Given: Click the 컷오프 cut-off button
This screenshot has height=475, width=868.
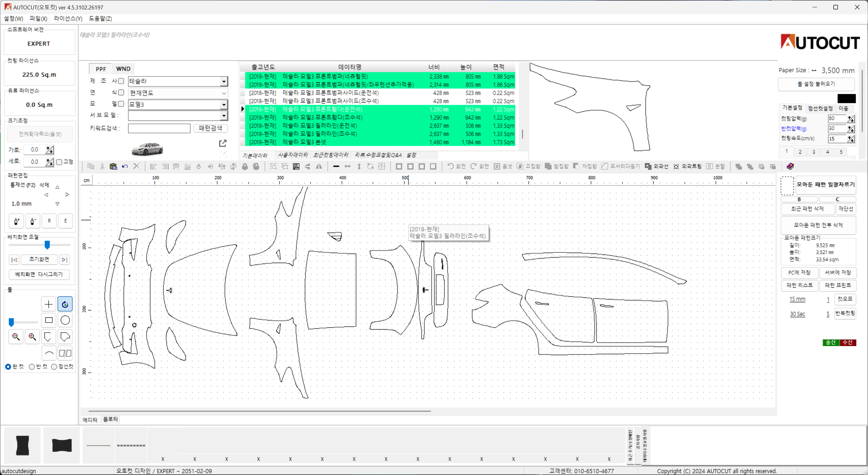Looking at the screenshot, I should pos(845,299).
